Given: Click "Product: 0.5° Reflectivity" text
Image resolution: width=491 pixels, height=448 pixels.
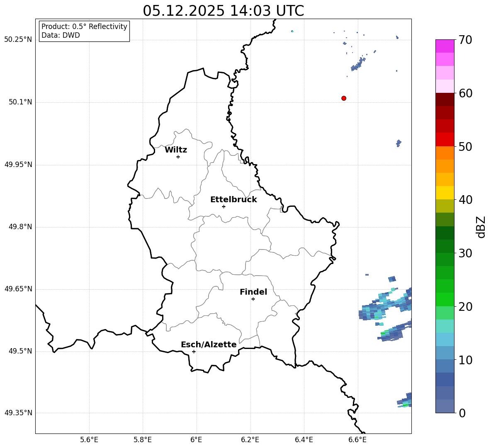Looking at the screenshot, I should tap(84, 26).
